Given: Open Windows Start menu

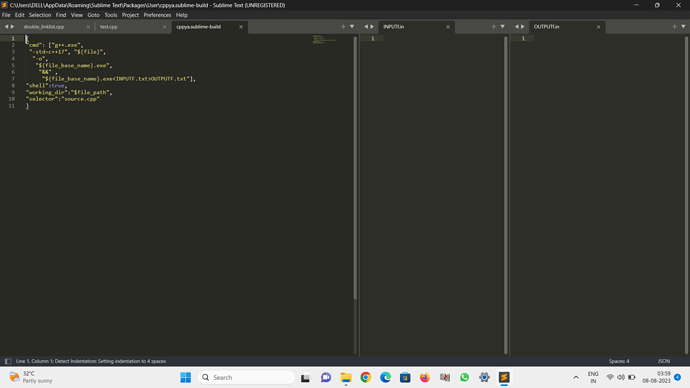Looking at the screenshot, I should coord(186,377).
